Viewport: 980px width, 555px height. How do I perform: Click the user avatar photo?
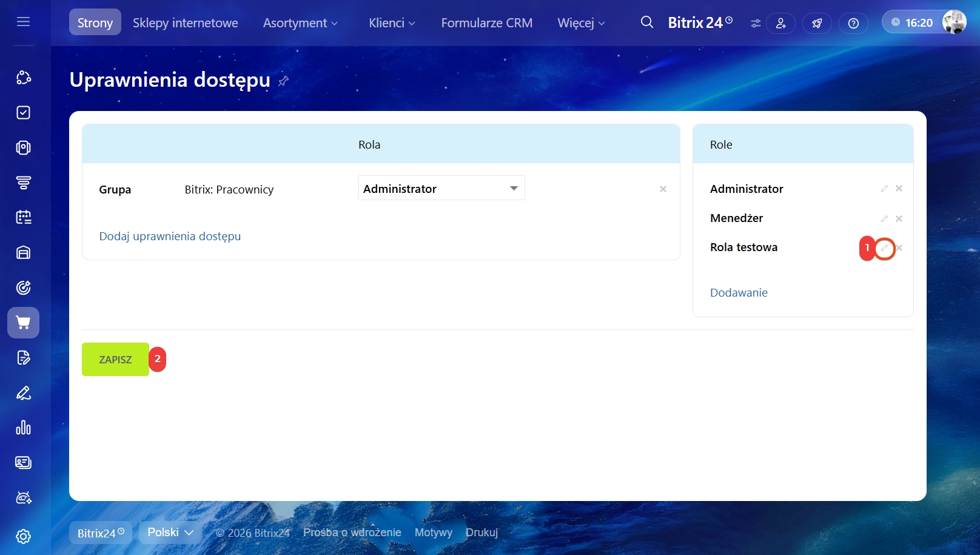point(953,22)
